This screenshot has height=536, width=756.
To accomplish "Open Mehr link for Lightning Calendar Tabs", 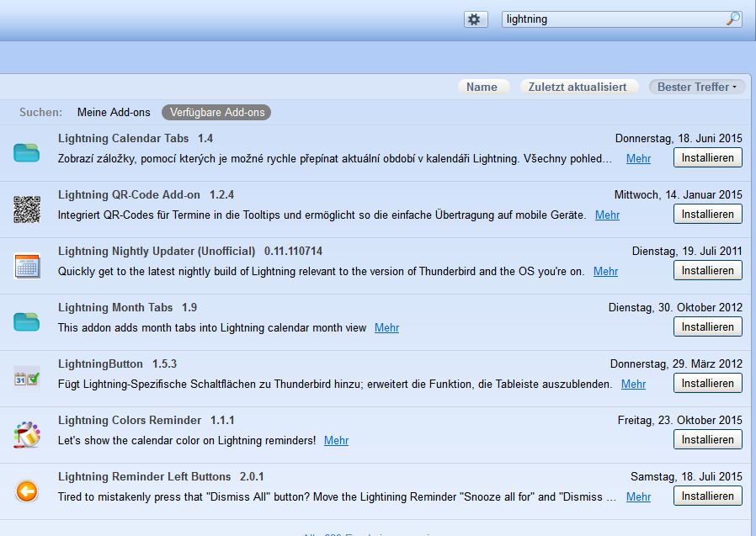I will 638,158.
